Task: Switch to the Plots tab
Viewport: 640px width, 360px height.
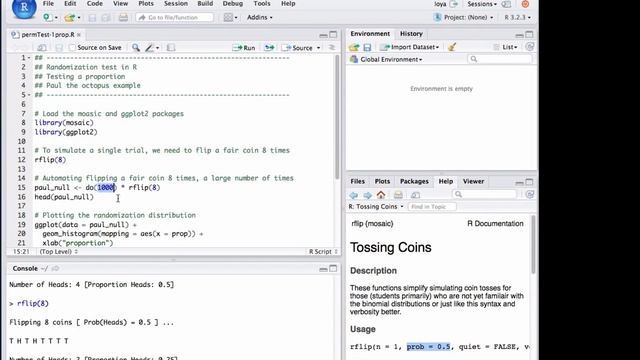Action: click(x=382, y=181)
